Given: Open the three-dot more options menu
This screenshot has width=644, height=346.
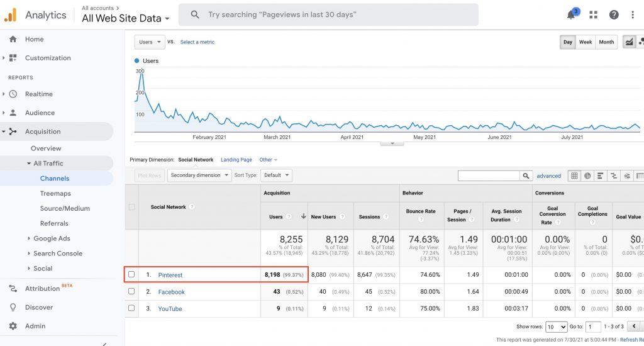Looking at the screenshot, I should pyautogui.click(x=633, y=15).
